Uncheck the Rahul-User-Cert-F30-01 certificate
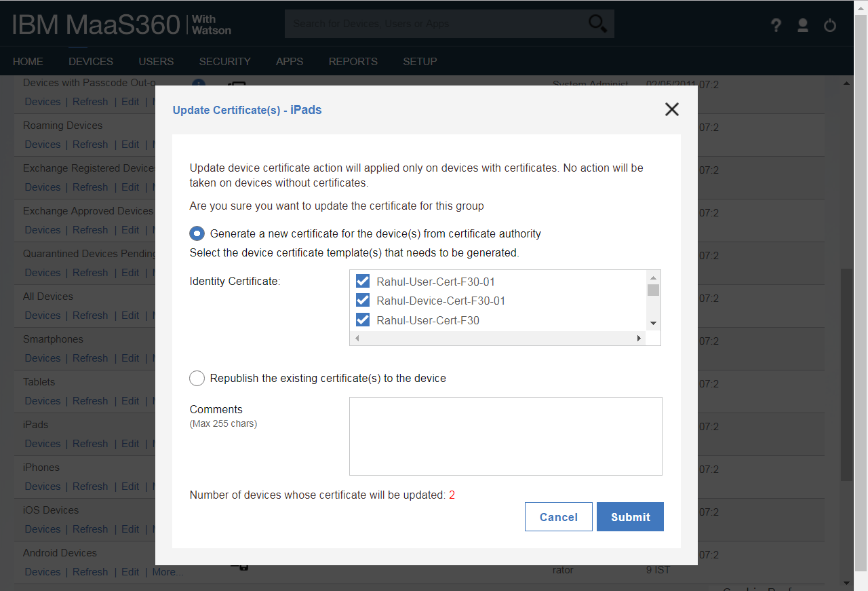The width and height of the screenshot is (868, 591). click(x=362, y=281)
